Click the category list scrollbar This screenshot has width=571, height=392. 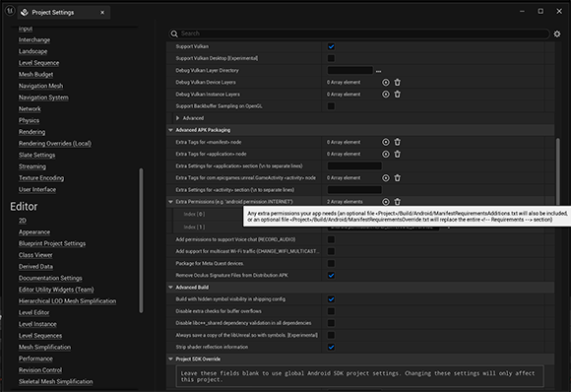coord(141,240)
